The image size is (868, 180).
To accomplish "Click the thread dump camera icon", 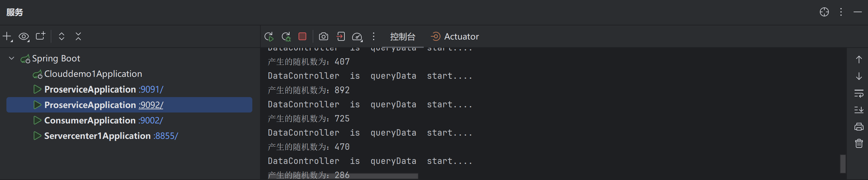I will [x=324, y=36].
